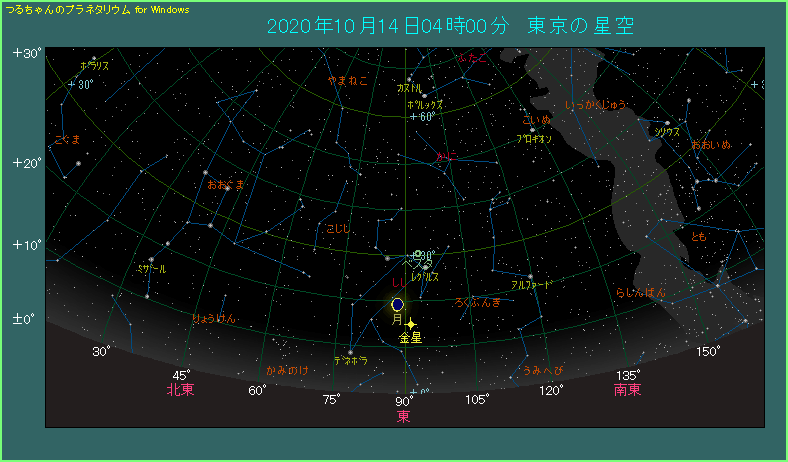Select the ポラリス (Polaris) star label

click(95, 66)
